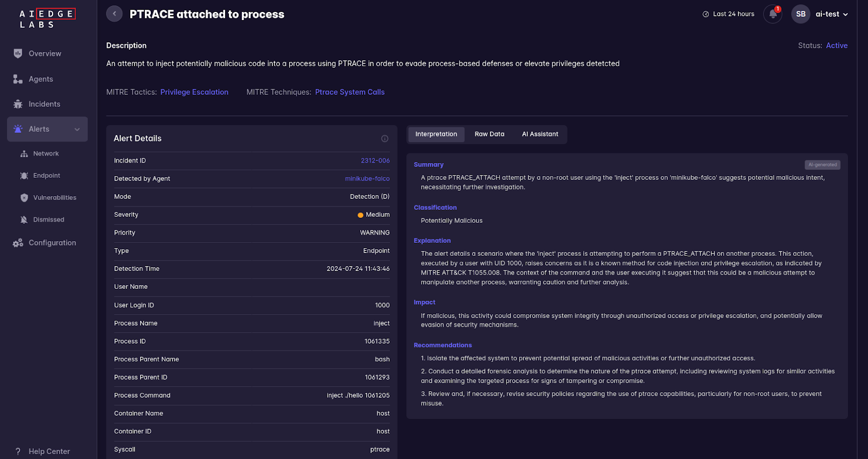This screenshot has width=868, height=459.
Task: Open the ai-test account dropdown
Action: click(x=832, y=14)
